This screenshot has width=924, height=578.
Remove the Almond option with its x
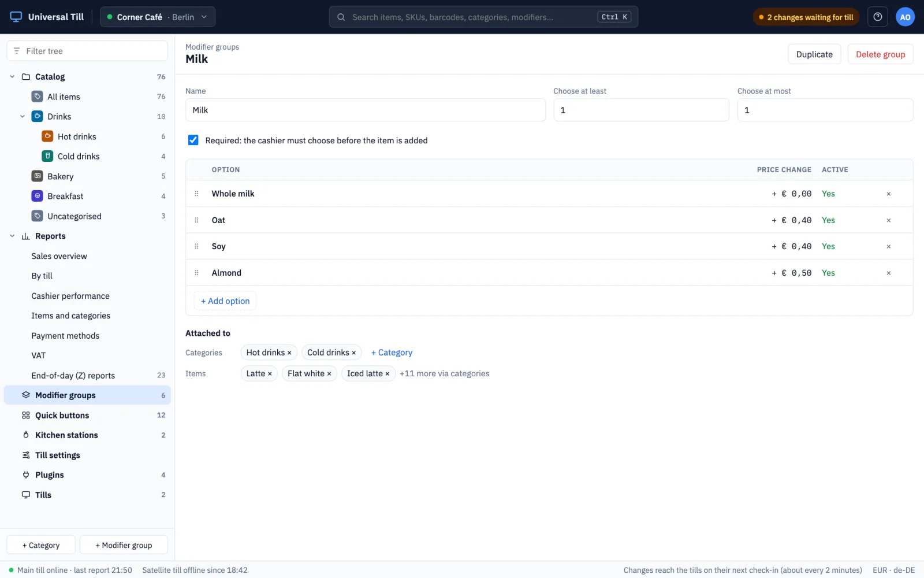[888, 273]
